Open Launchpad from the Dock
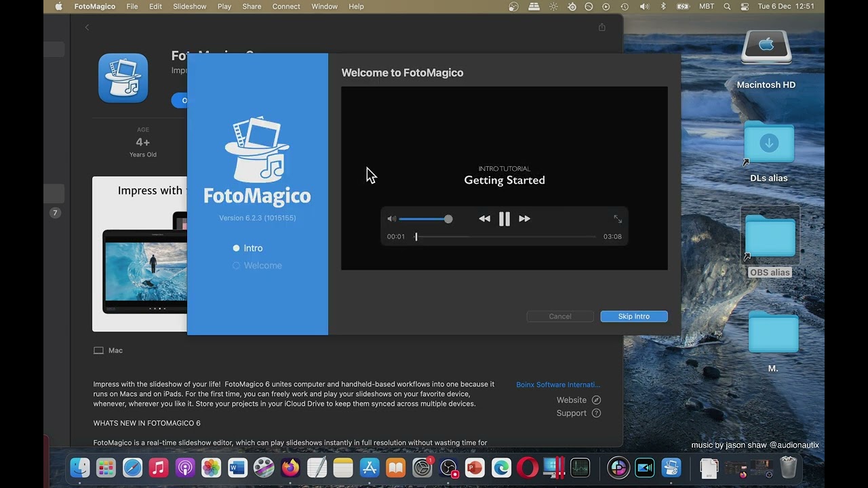The height and width of the screenshot is (488, 868). coord(106,468)
